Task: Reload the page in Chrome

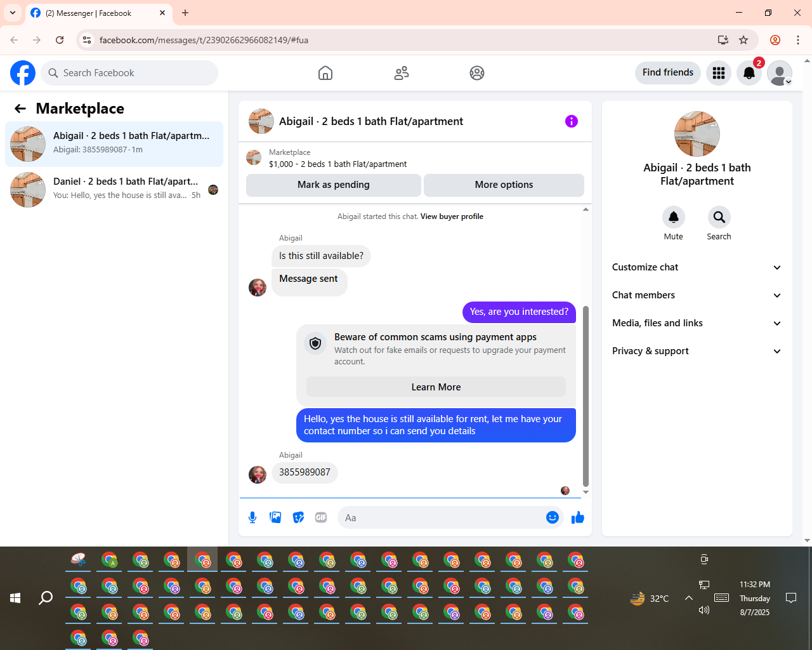Action: (x=60, y=40)
